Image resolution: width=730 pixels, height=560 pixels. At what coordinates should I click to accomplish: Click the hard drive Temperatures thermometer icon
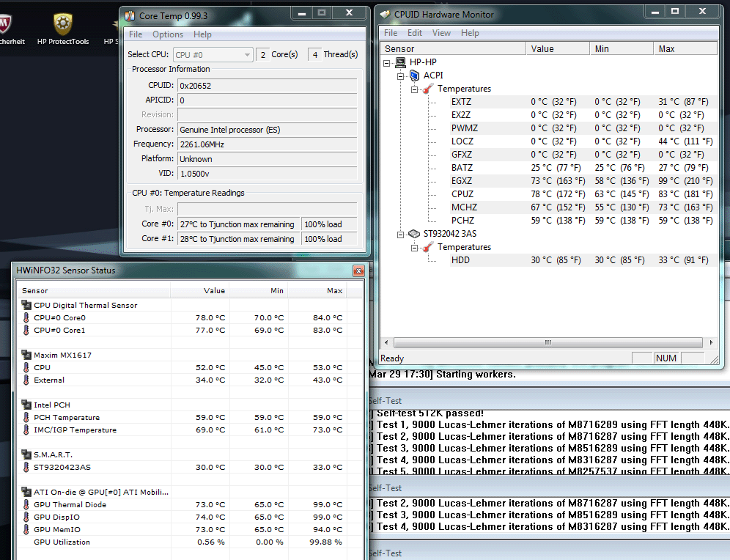[x=428, y=247]
